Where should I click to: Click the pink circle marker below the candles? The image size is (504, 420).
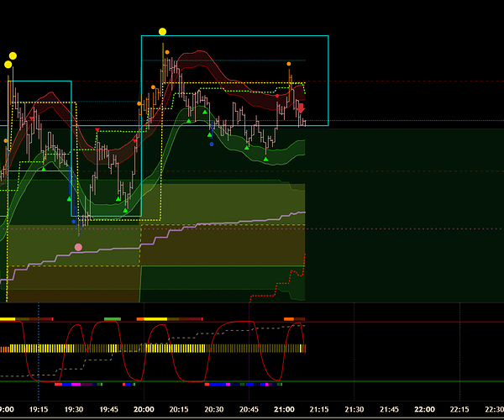pyautogui.click(x=78, y=247)
